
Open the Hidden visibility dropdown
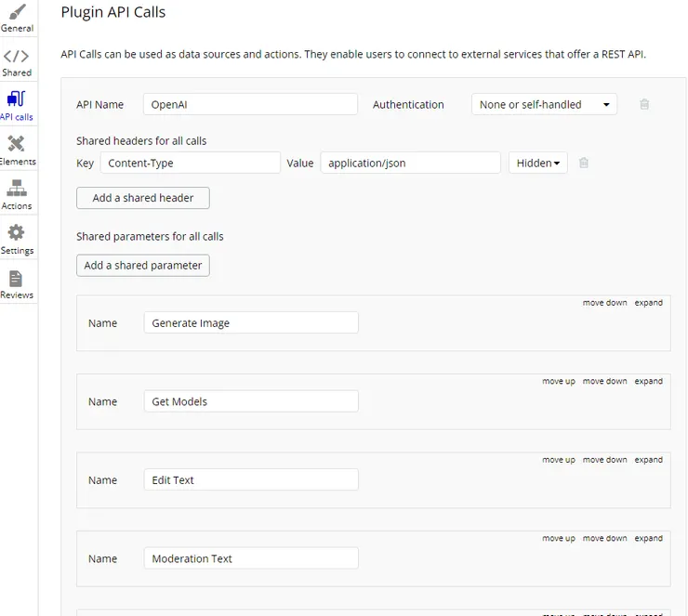pyautogui.click(x=537, y=164)
